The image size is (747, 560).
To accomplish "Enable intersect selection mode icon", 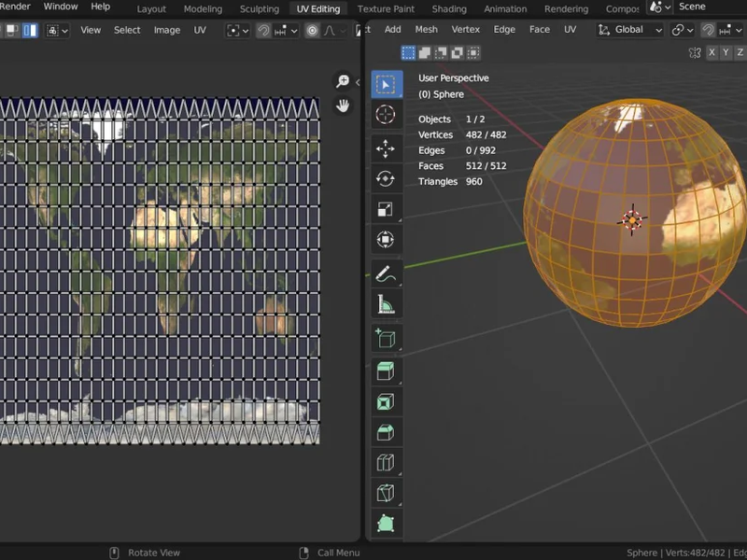I will (x=473, y=53).
